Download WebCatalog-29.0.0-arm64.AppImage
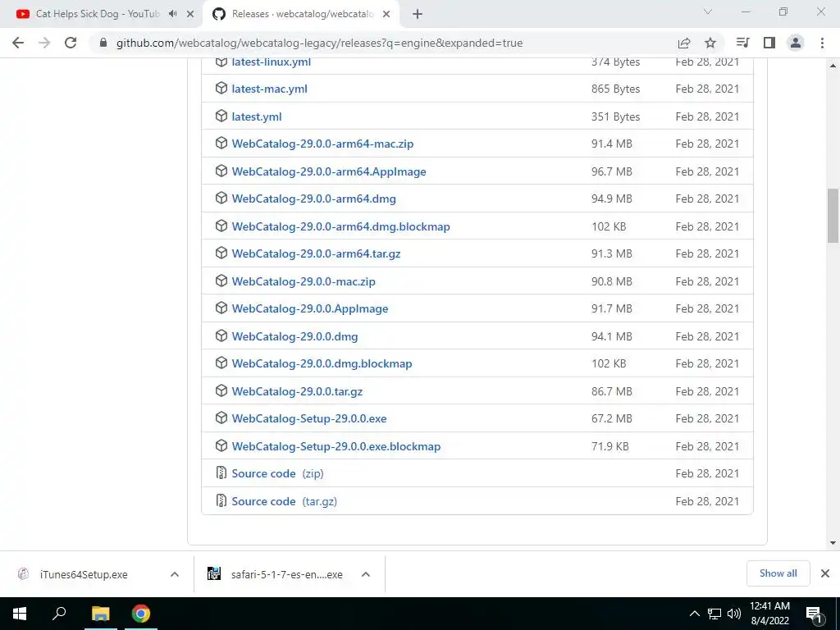The image size is (840, 630). pos(329,171)
